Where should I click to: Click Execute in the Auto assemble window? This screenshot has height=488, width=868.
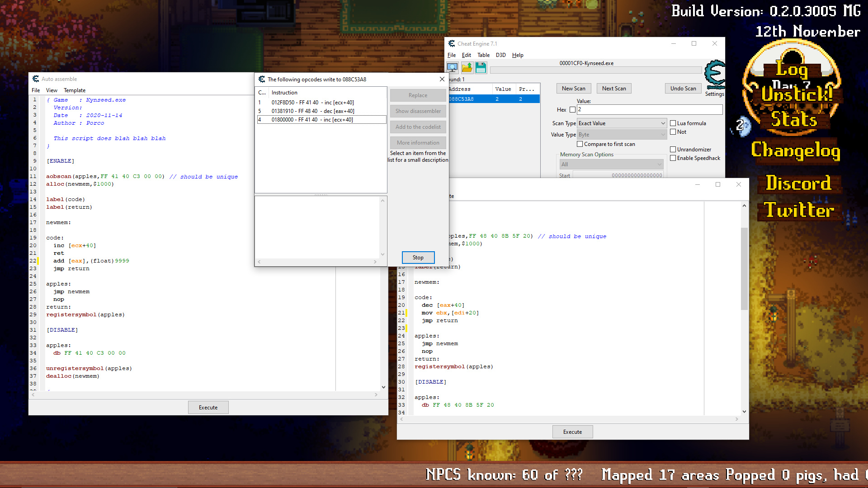(208, 407)
